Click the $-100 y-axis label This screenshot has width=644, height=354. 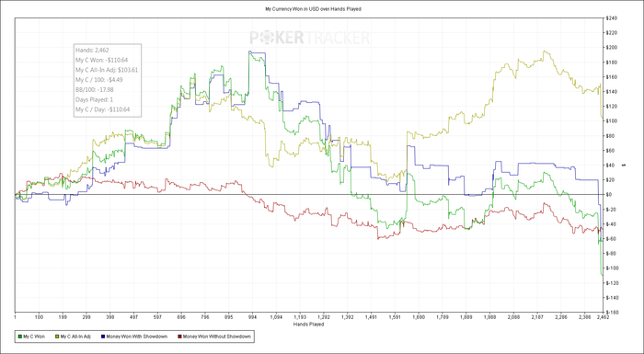(612, 268)
